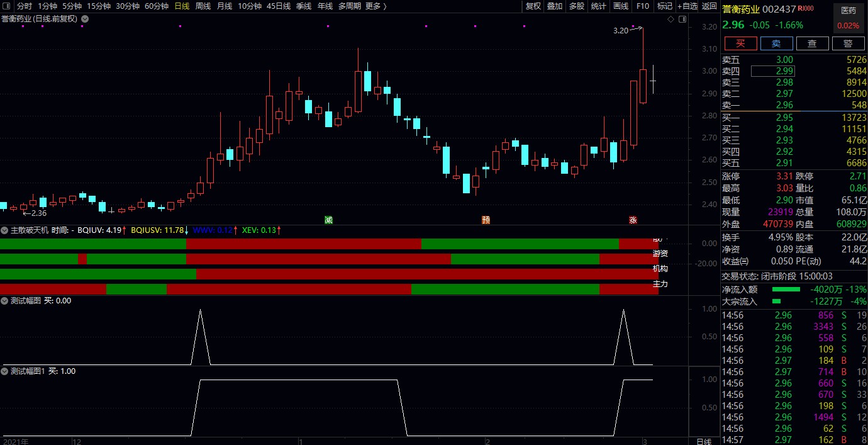Click the red 买 buy button
Viewport: 868px width, 445px height.
click(740, 43)
